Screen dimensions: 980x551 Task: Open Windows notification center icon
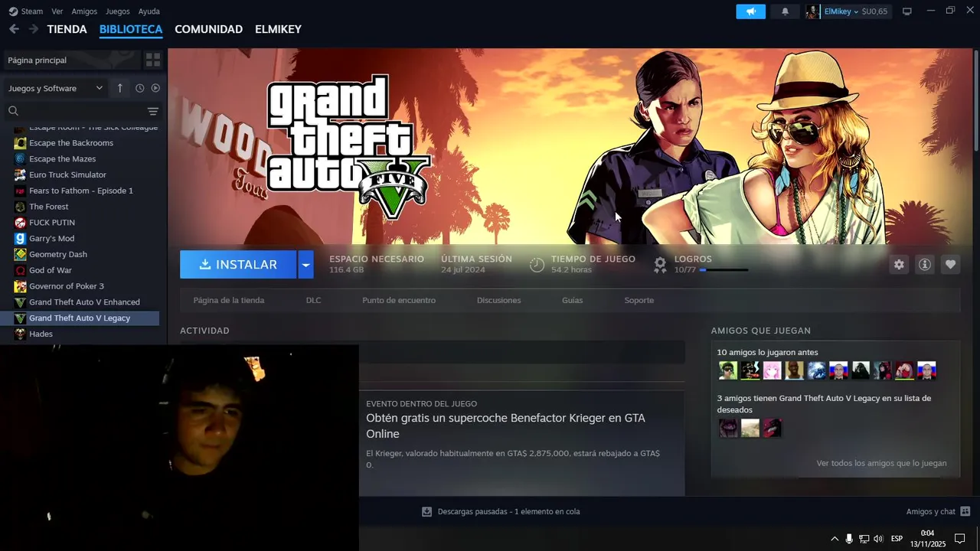point(959,539)
